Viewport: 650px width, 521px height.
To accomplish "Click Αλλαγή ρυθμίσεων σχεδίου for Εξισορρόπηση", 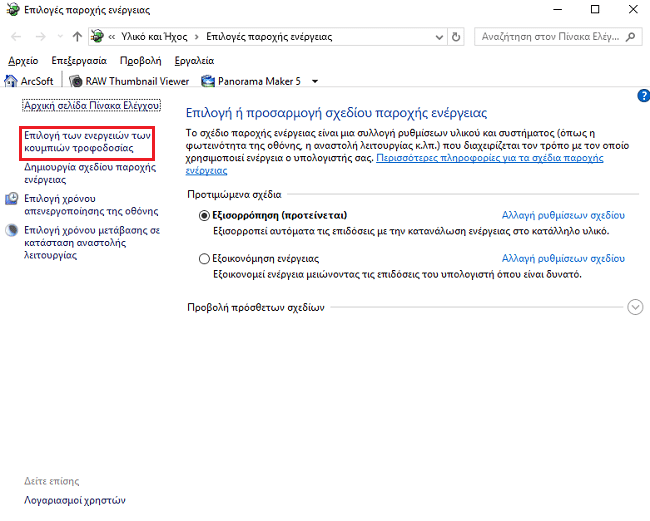I will (562, 215).
